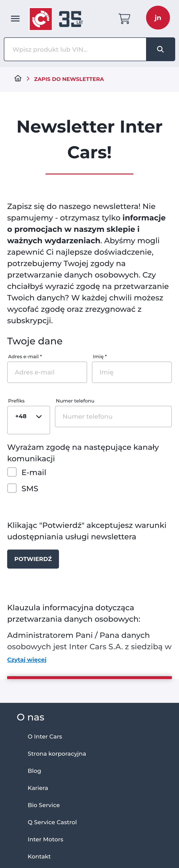Open the hamburger menu

pyautogui.click(x=15, y=19)
